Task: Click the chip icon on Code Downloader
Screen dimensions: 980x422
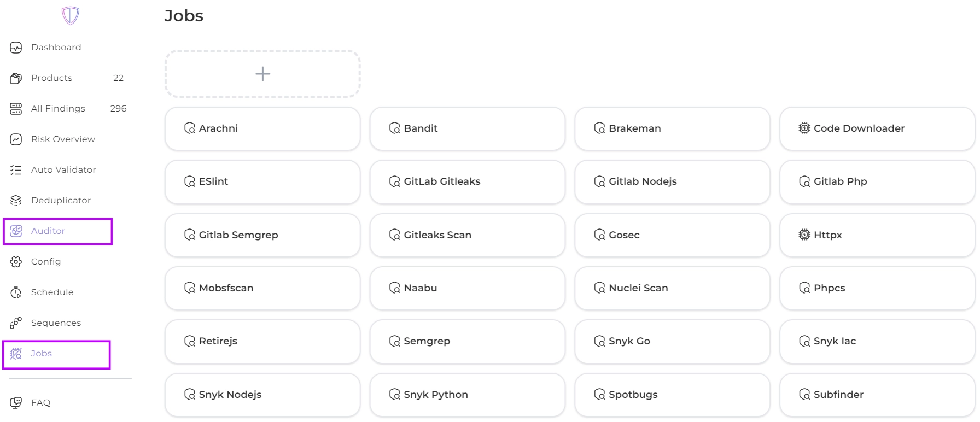Action: (x=804, y=128)
